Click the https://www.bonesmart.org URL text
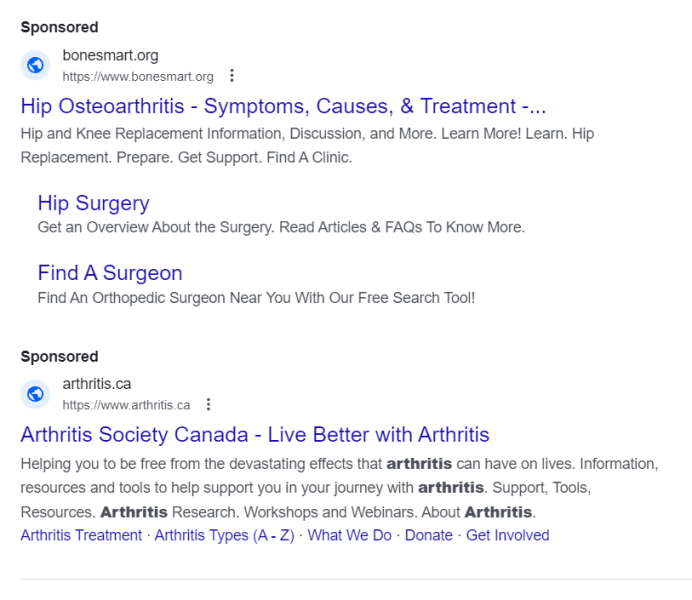 138,77
